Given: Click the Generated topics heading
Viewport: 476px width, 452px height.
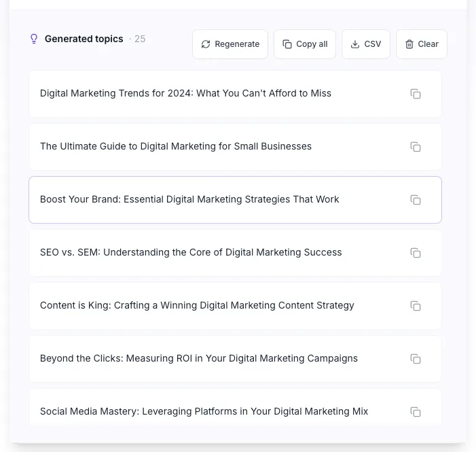Looking at the screenshot, I should tap(84, 39).
